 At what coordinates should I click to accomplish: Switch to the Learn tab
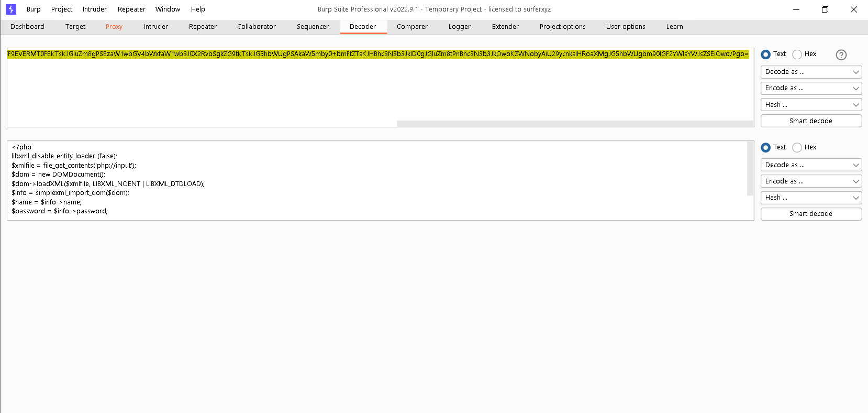click(675, 27)
